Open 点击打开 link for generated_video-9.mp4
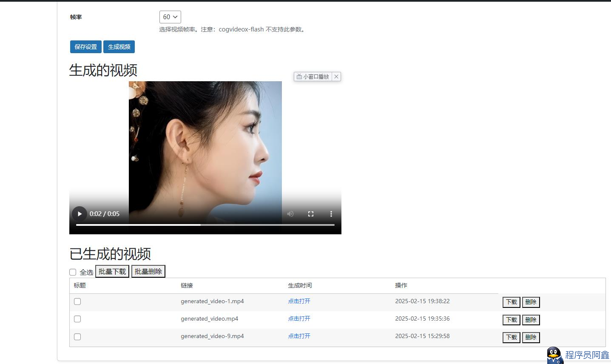This screenshot has height=364, width=611. coord(299,336)
